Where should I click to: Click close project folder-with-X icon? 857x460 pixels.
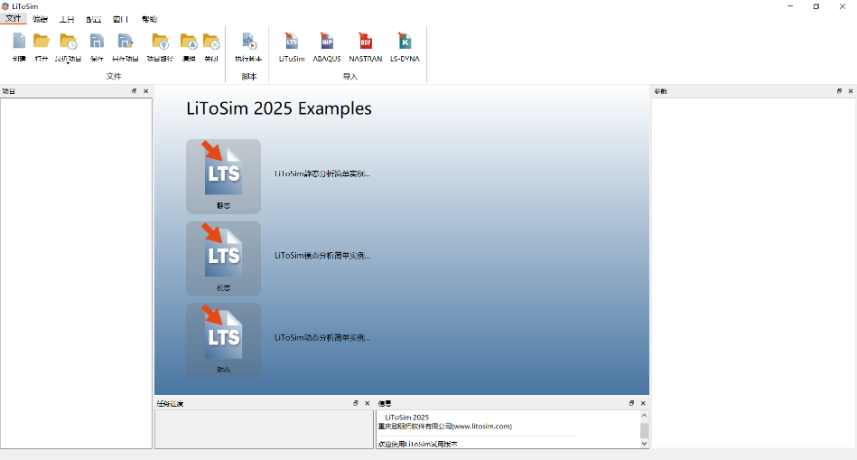click(212, 42)
